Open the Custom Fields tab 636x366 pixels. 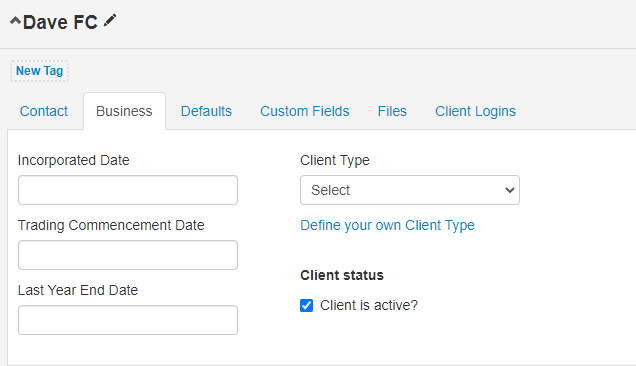(305, 111)
